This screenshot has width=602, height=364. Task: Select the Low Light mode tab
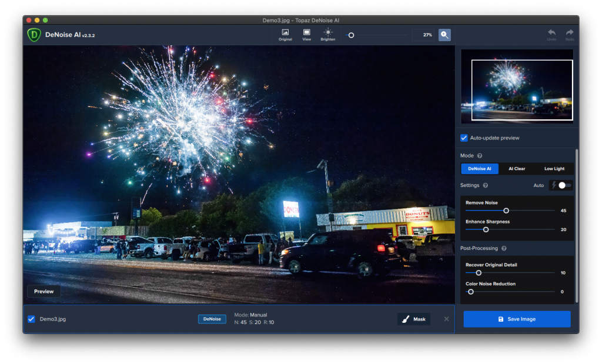coord(554,169)
